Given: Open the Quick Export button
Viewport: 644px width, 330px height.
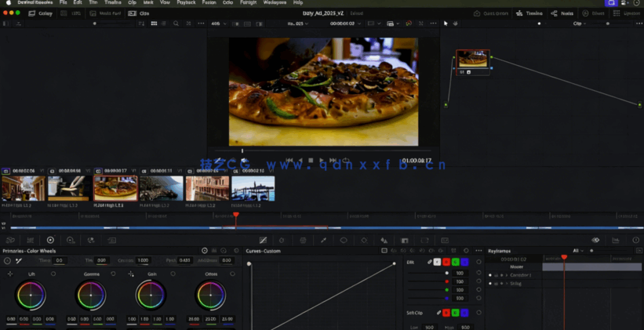Looking at the screenshot, I should tap(491, 13).
